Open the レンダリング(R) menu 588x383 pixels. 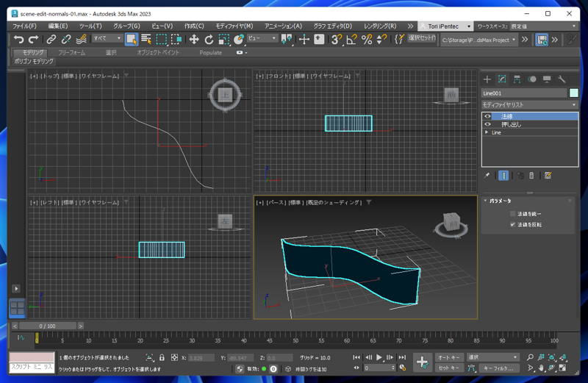coord(380,26)
